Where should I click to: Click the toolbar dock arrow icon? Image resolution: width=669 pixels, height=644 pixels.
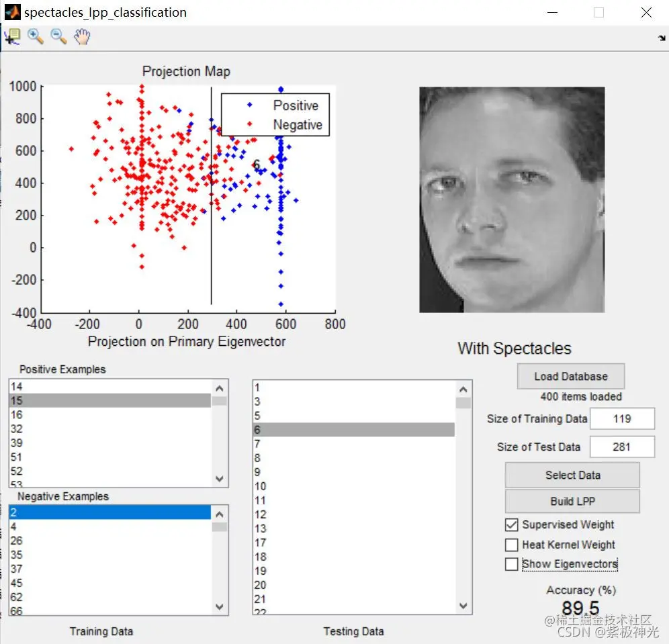pyautogui.click(x=662, y=38)
